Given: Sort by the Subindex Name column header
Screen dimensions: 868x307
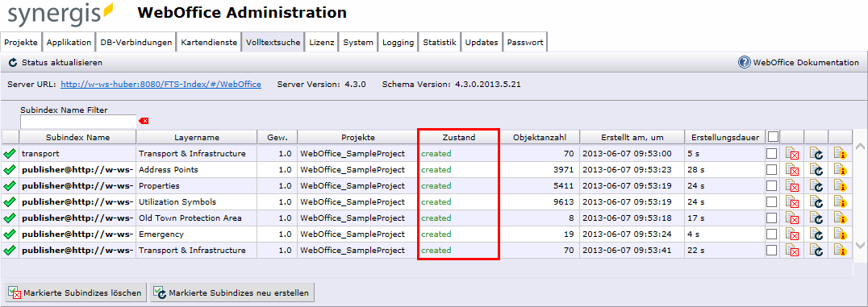Looking at the screenshot, I should [x=77, y=137].
